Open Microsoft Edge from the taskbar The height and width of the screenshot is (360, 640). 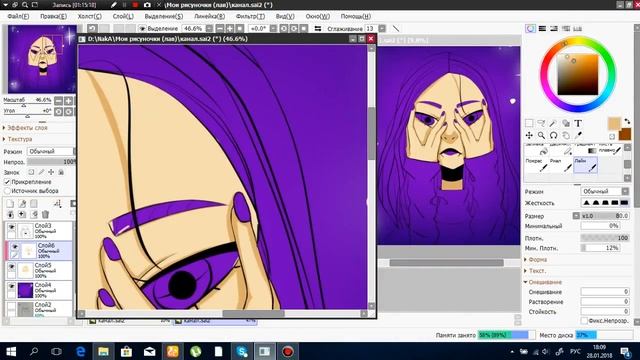(x=80, y=351)
